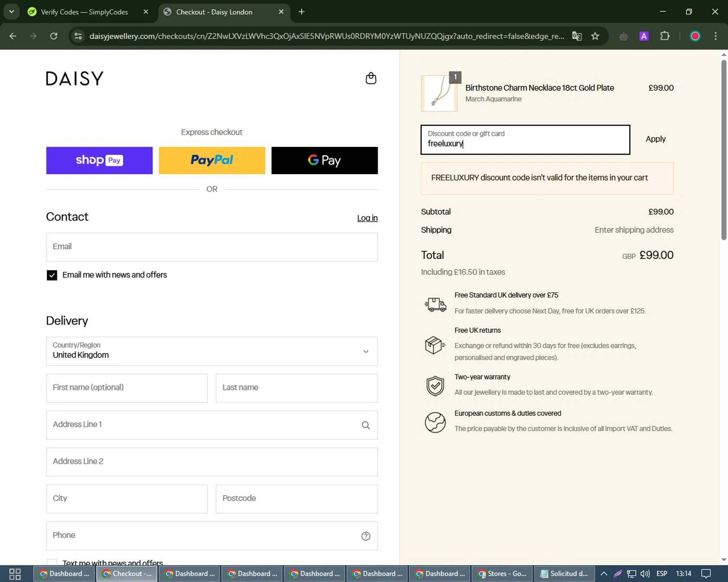Pay with Shop Pay button

(99, 161)
